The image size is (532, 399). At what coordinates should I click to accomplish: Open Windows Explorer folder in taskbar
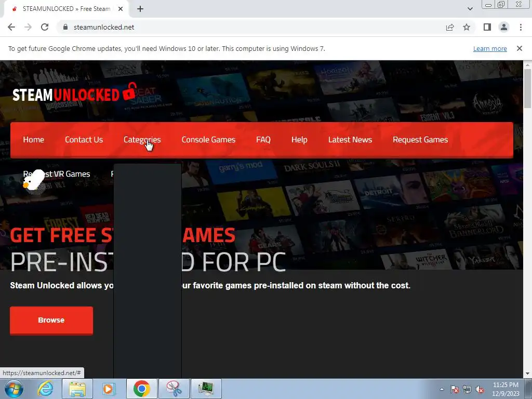pyautogui.click(x=77, y=389)
